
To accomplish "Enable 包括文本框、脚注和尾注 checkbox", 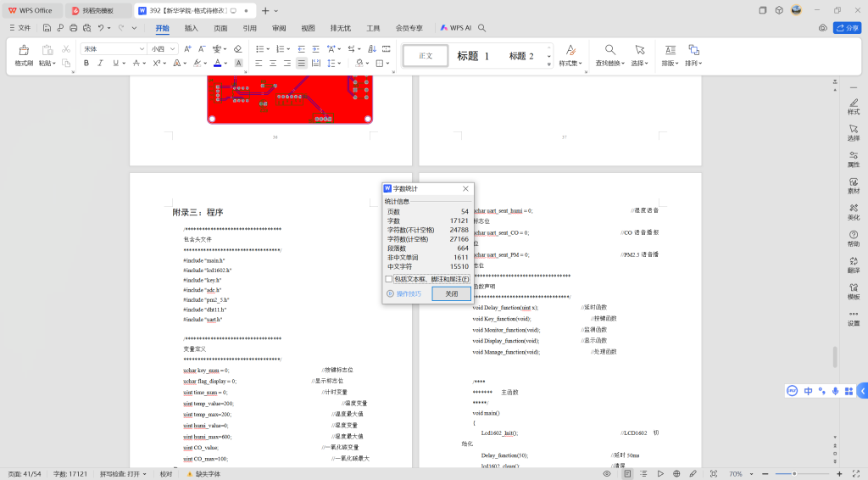I will 389,278.
